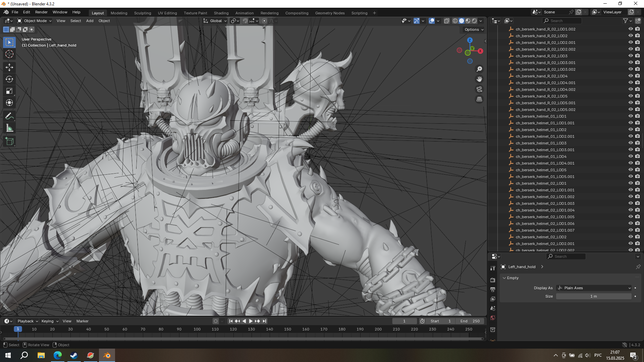Toggle viewport overlays button
The image size is (644, 362).
432,21
